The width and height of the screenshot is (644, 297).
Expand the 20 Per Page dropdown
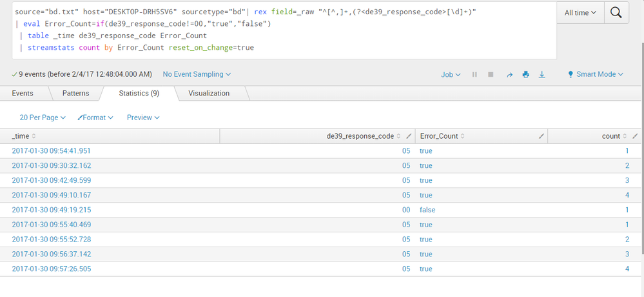43,118
